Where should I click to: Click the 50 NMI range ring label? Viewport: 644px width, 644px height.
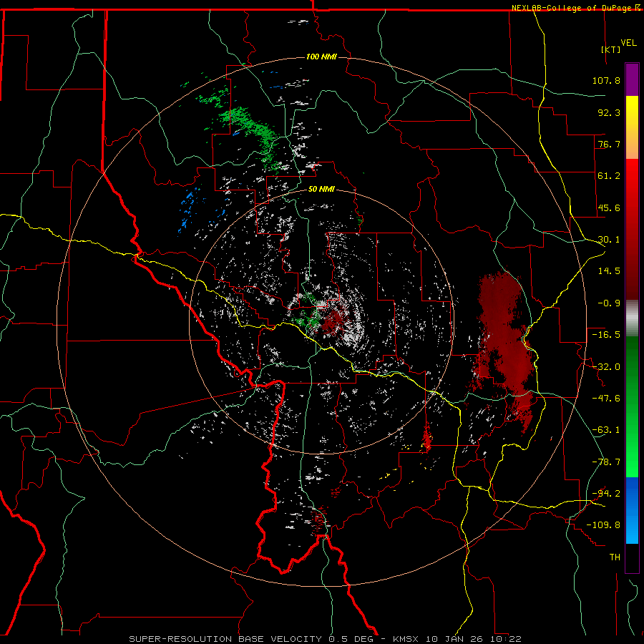tap(321, 190)
